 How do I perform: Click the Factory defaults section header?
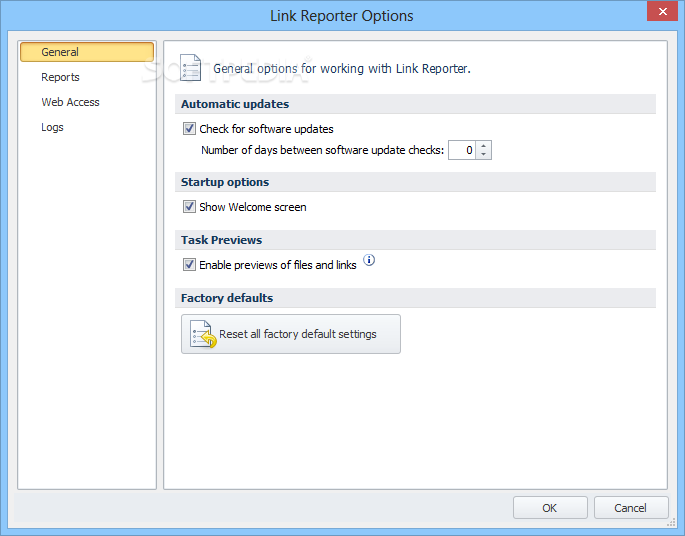point(415,298)
